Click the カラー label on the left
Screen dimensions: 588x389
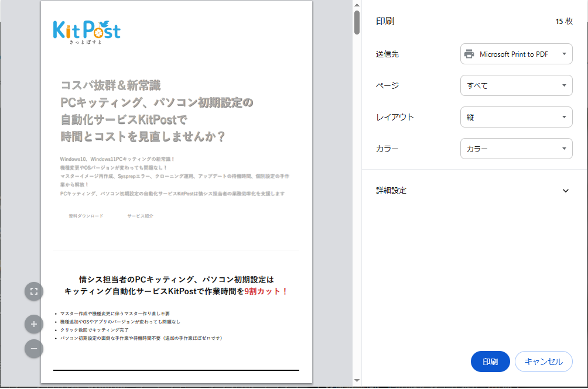[x=387, y=149]
